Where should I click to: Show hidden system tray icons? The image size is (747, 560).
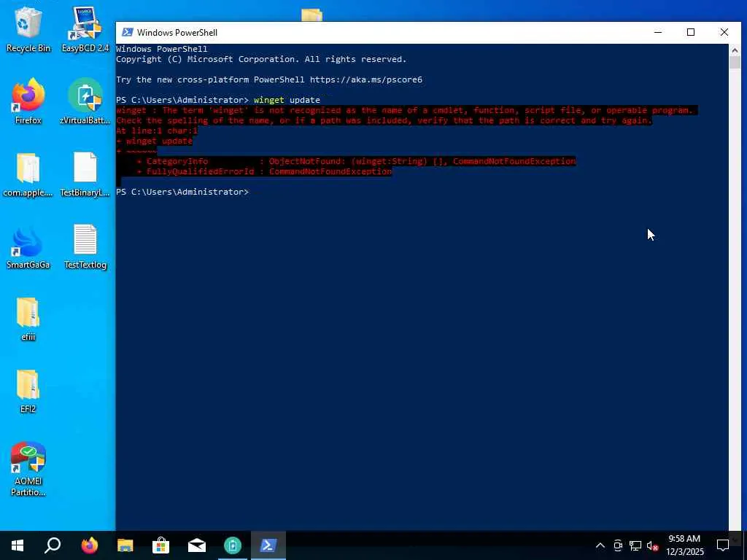pyautogui.click(x=600, y=545)
